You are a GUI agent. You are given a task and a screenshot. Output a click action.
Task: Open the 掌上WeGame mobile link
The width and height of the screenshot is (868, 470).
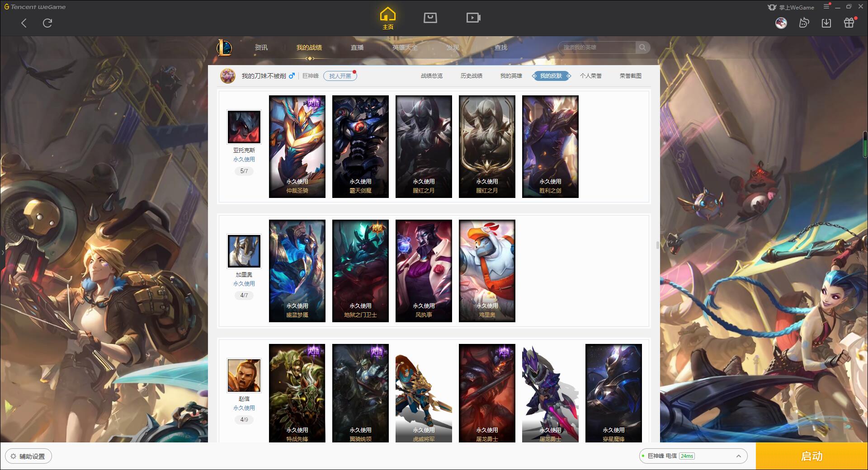click(x=791, y=7)
